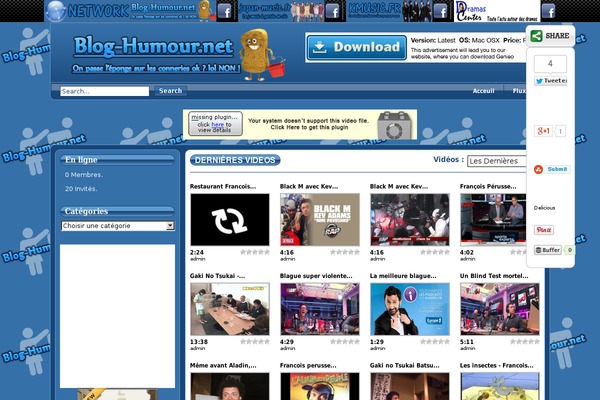Click the DERNIÈRES VIDEOS heading tab
The width and height of the screenshot is (600, 400).
(235, 160)
